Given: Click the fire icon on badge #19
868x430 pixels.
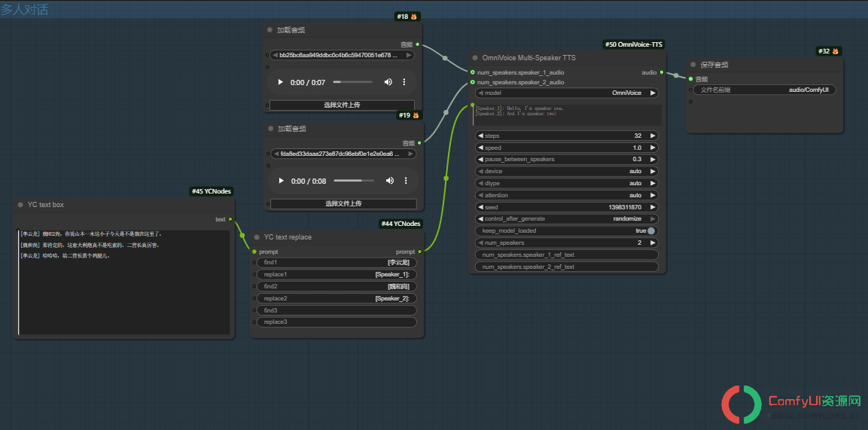Looking at the screenshot, I should pyautogui.click(x=415, y=116).
